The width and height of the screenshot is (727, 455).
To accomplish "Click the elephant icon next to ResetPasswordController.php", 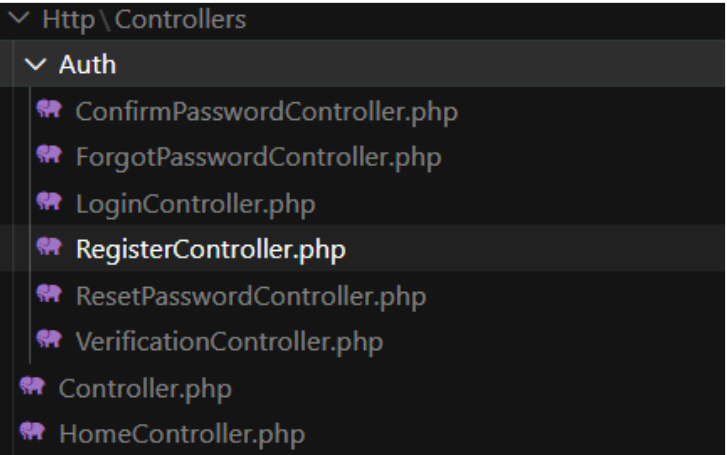I will pos(46,296).
